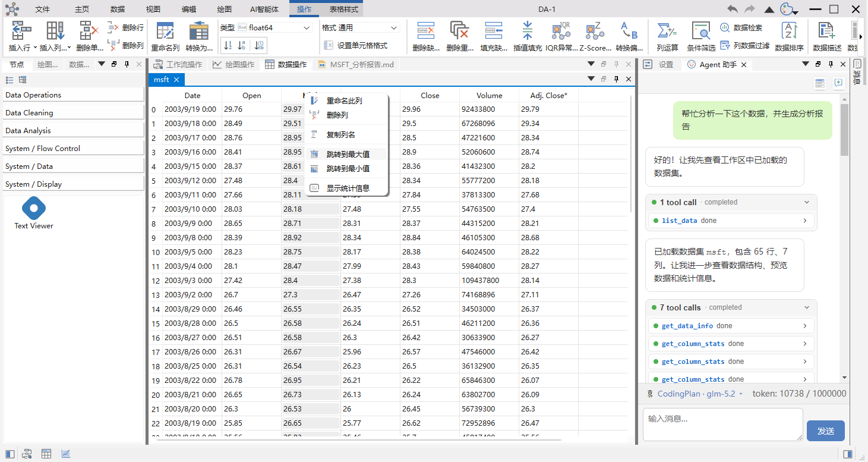Viewport: 868px width, 462px height.
Task: Click the 转换为 convert icon
Action: 198,31
